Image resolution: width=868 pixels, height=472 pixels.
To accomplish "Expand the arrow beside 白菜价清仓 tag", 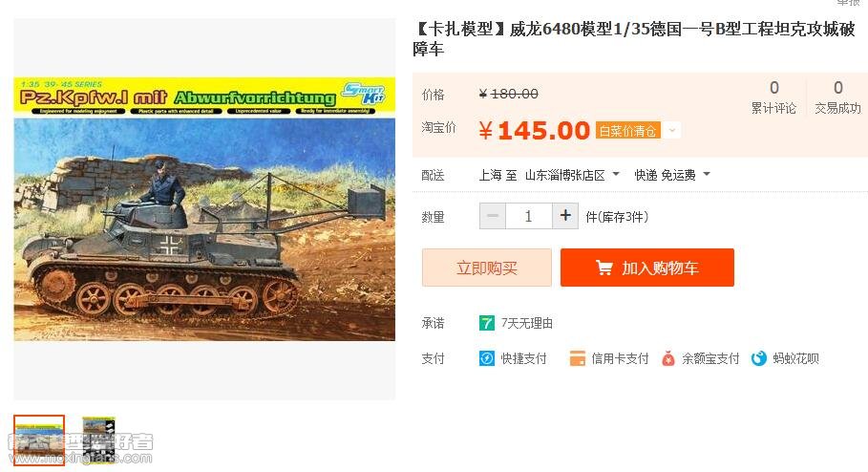I will (672, 131).
